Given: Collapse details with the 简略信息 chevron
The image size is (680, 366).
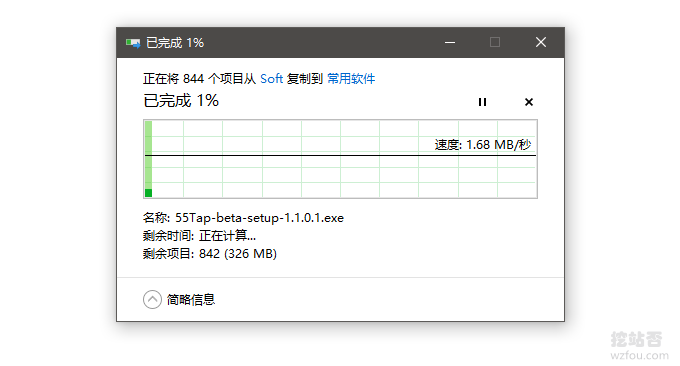Looking at the screenshot, I should [x=152, y=299].
